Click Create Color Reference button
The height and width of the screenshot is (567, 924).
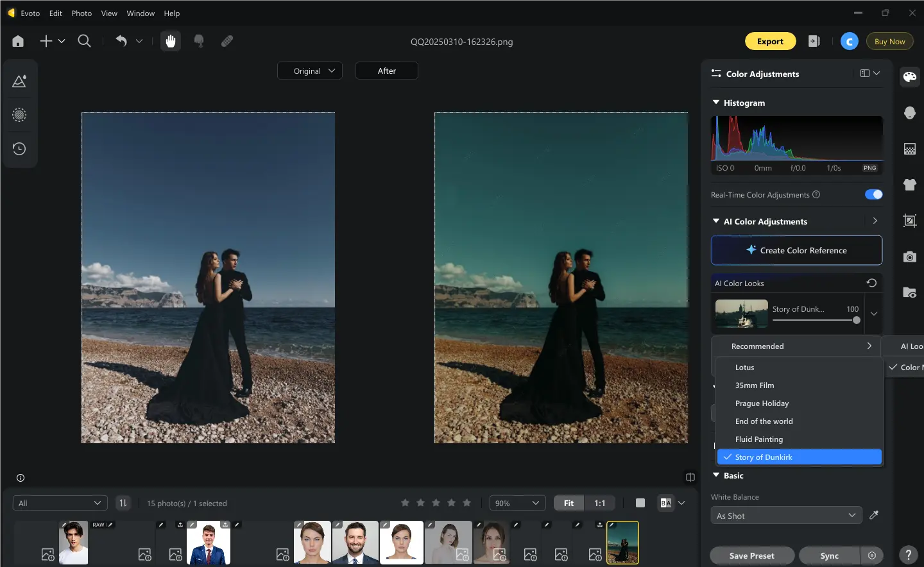(796, 250)
